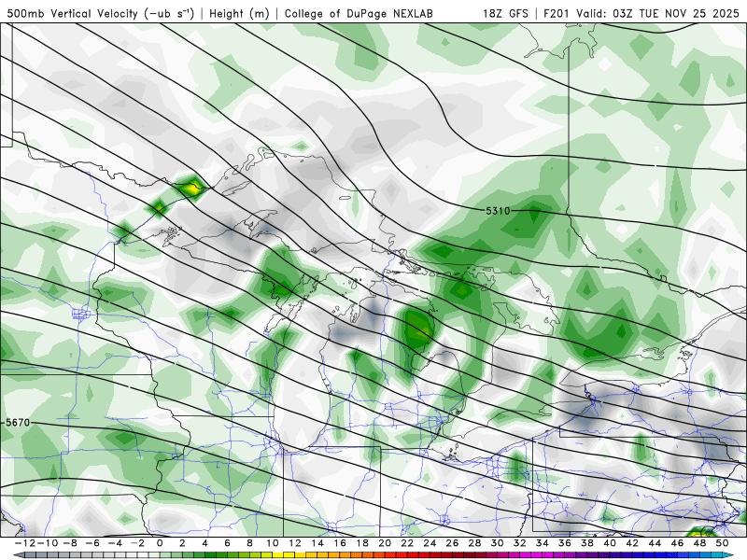Click the 48 color scale value
The height and width of the screenshot is (560, 747).
(x=699, y=543)
